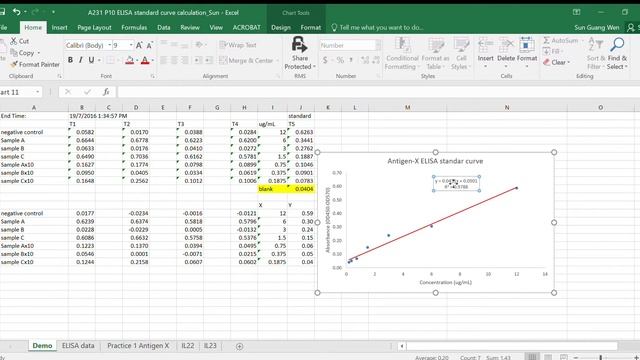Viewport: 640px width, 360px height.
Task: Switch to IL22 sheet tab
Action: pos(188,345)
